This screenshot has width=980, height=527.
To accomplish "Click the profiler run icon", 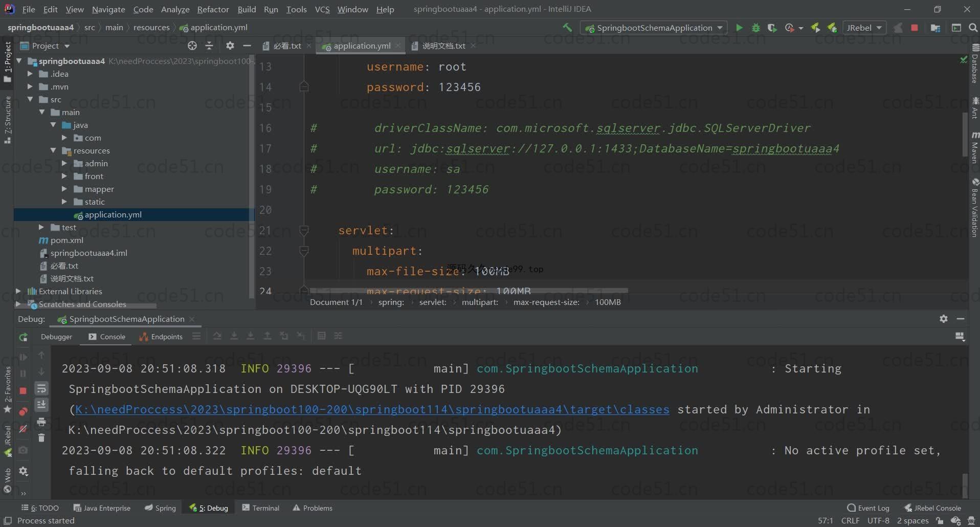I will coord(790,28).
